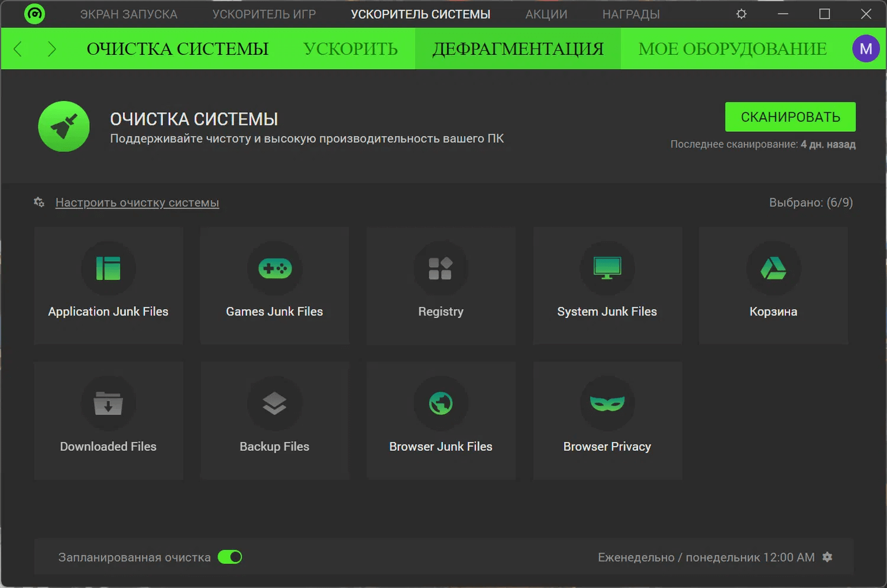Disable the Запланированная очистка switch
The width and height of the screenshot is (887, 588).
click(x=230, y=557)
